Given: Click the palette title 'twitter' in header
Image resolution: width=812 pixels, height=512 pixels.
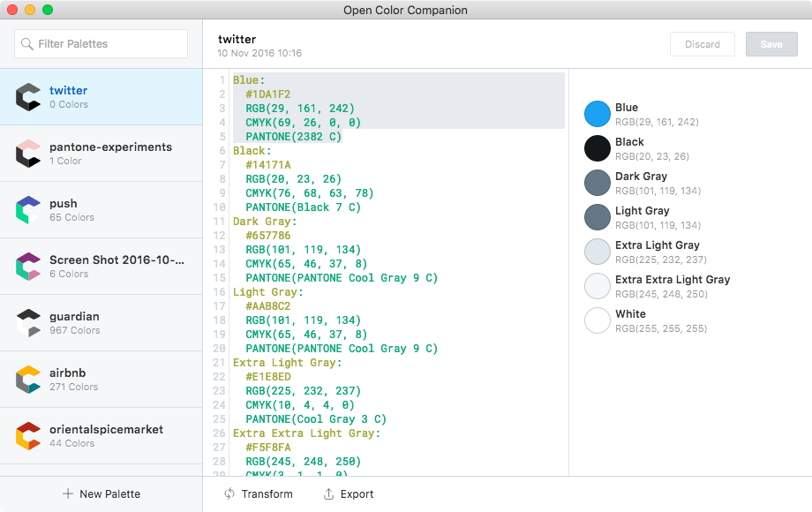Looking at the screenshot, I should point(237,39).
